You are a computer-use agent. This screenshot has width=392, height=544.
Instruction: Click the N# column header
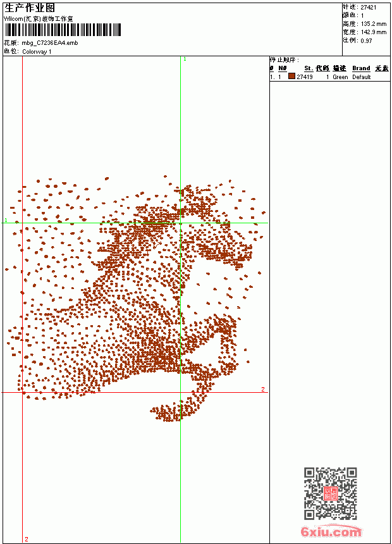[283, 68]
